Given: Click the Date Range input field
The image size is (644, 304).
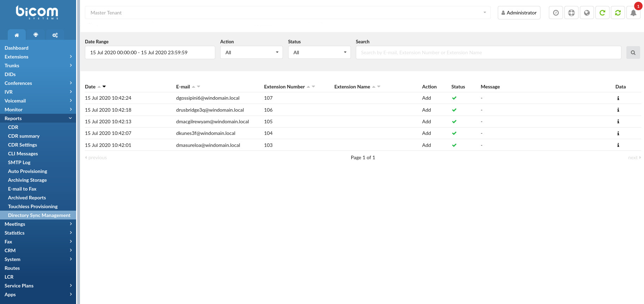Looking at the screenshot, I should (150, 52).
